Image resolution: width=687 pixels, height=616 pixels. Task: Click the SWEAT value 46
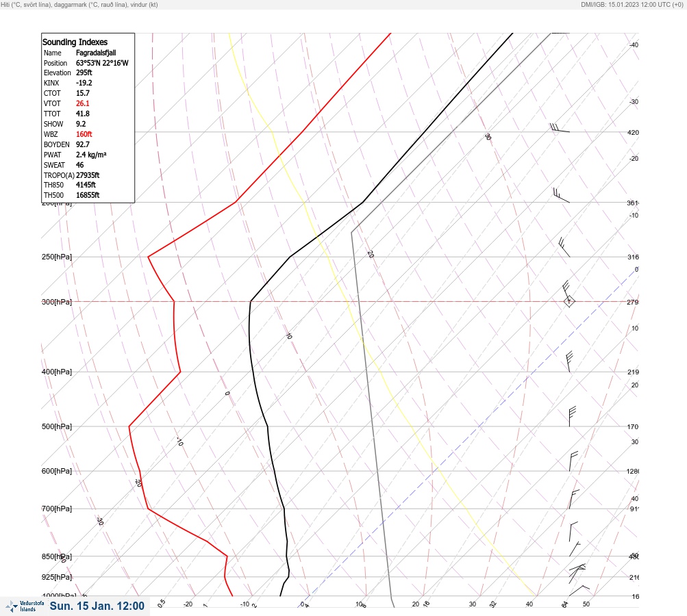coord(79,165)
